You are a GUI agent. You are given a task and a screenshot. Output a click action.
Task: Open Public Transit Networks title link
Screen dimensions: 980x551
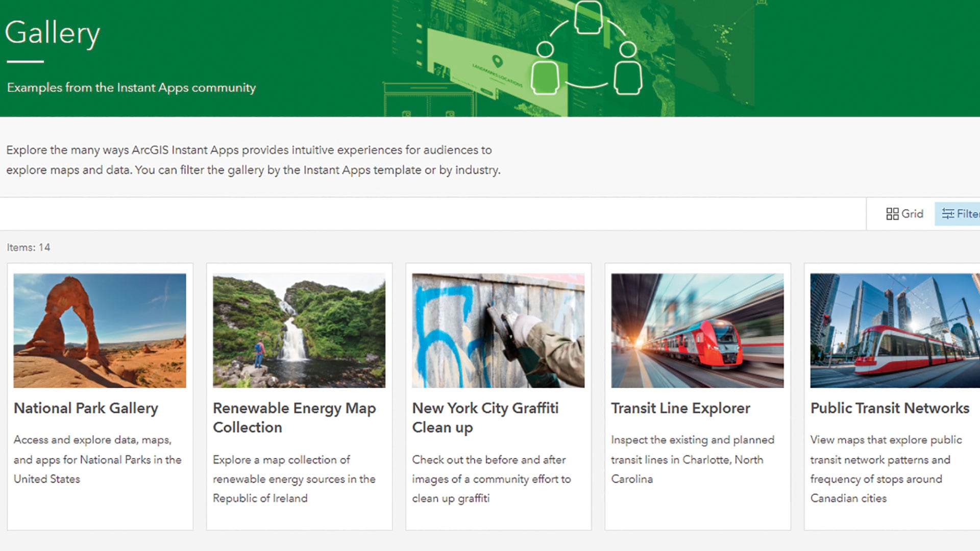[890, 408]
